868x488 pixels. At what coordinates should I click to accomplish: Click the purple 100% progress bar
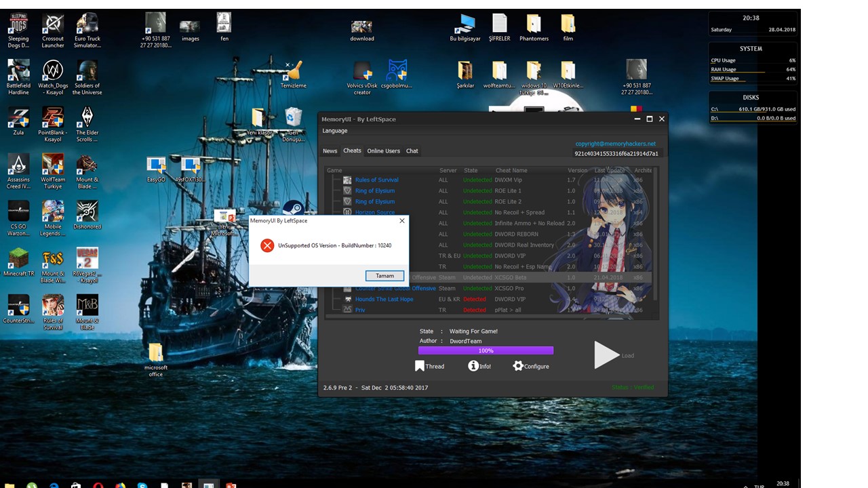(486, 350)
